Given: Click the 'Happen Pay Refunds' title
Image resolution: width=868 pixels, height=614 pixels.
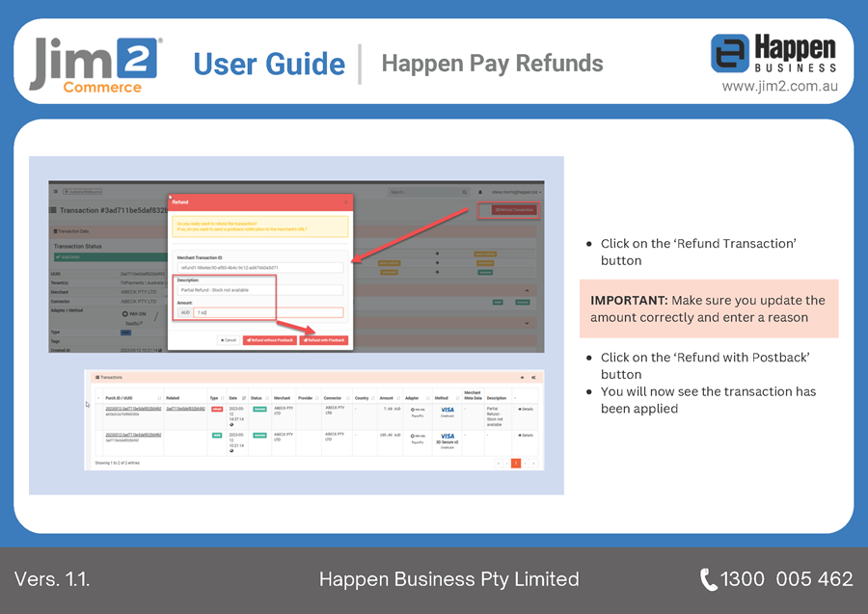Looking at the screenshot, I should [492, 64].
